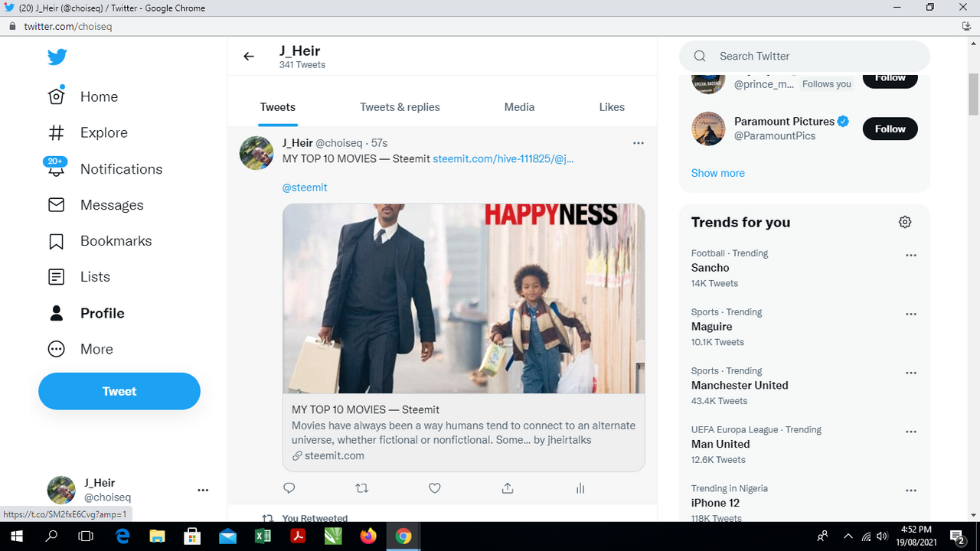Open Microsoft Store from taskbar
980x551 pixels.
point(192,536)
